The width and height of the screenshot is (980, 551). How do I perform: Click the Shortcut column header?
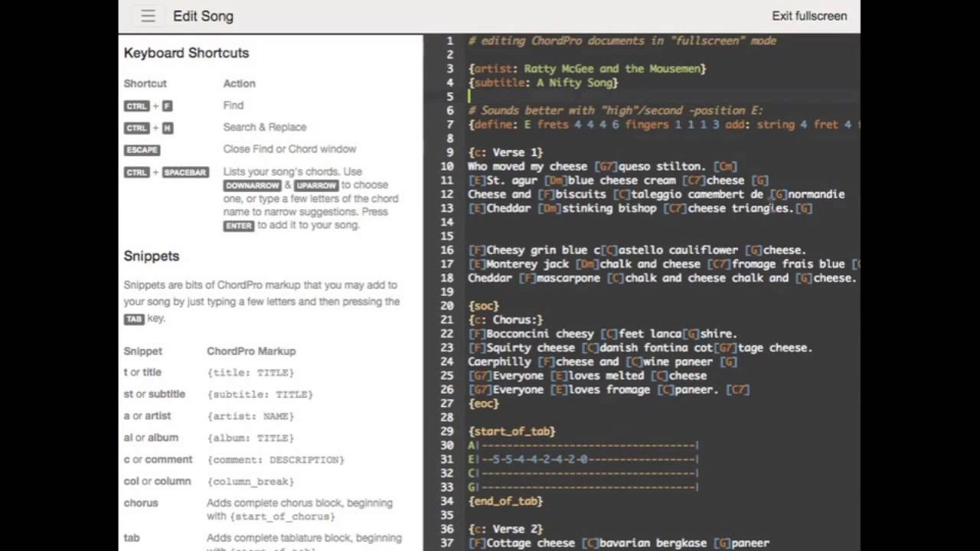145,83
